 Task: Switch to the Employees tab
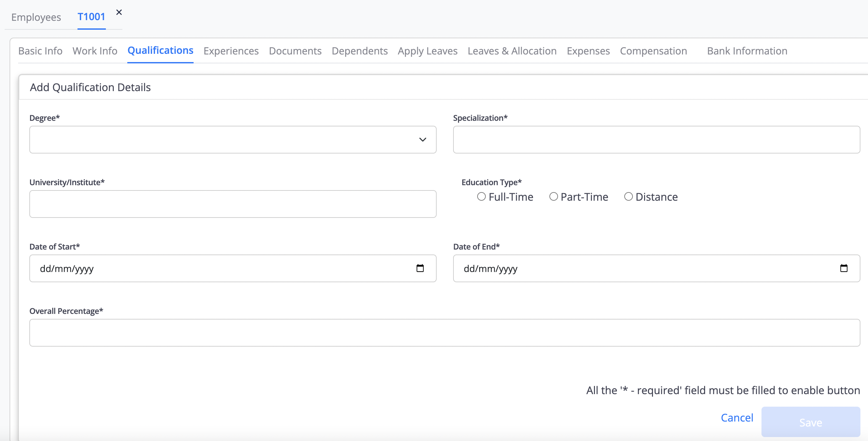pos(36,17)
